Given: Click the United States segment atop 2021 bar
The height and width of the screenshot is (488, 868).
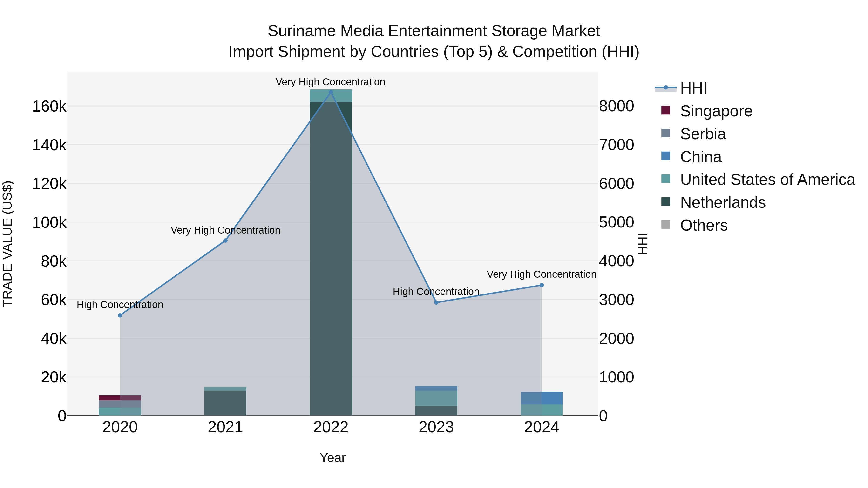Looking at the screenshot, I should pos(225,389).
